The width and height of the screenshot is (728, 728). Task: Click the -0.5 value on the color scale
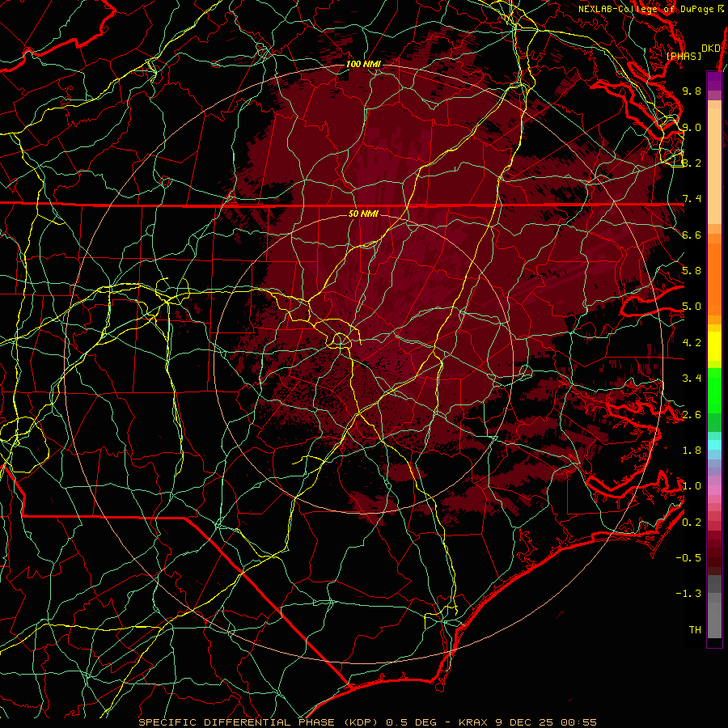[688, 558]
